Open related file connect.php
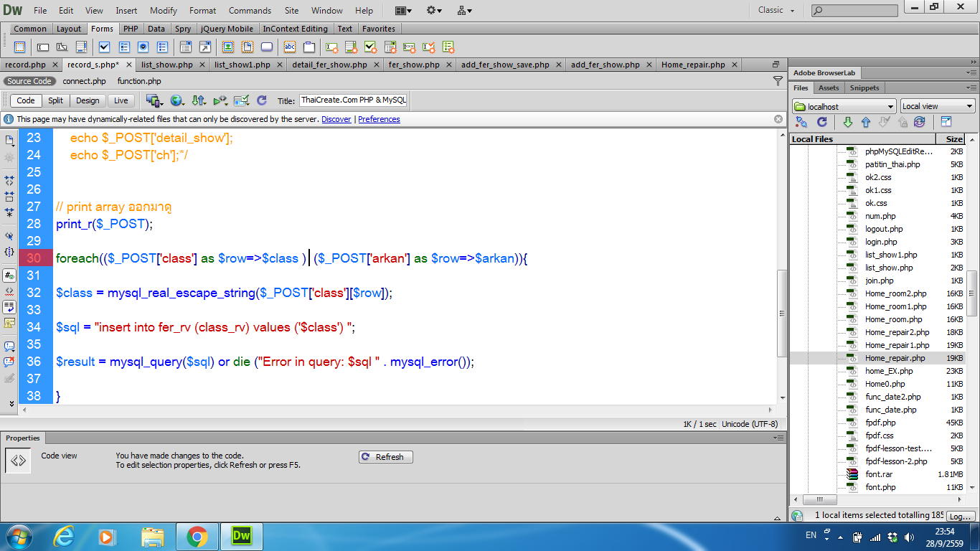The width and height of the screenshot is (980, 551). (x=84, y=81)
